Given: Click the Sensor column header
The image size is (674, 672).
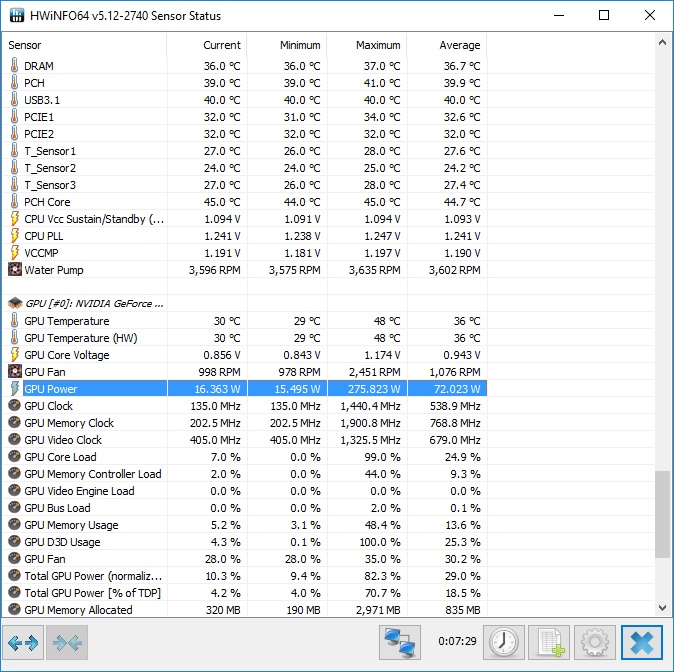Looking at the screenshot, I should click(x=84, y=45).
